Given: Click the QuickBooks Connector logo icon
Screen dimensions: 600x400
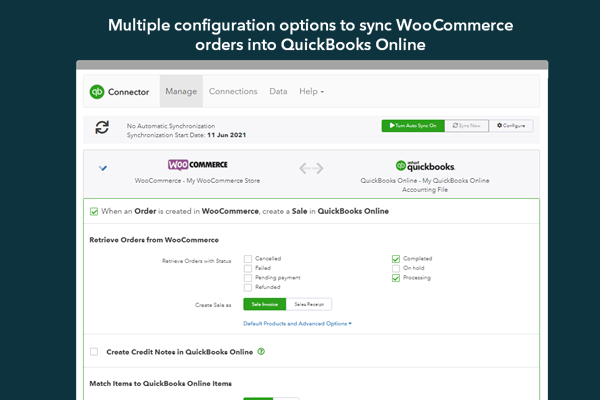Looking at the screenshot, I should (97, 92).
